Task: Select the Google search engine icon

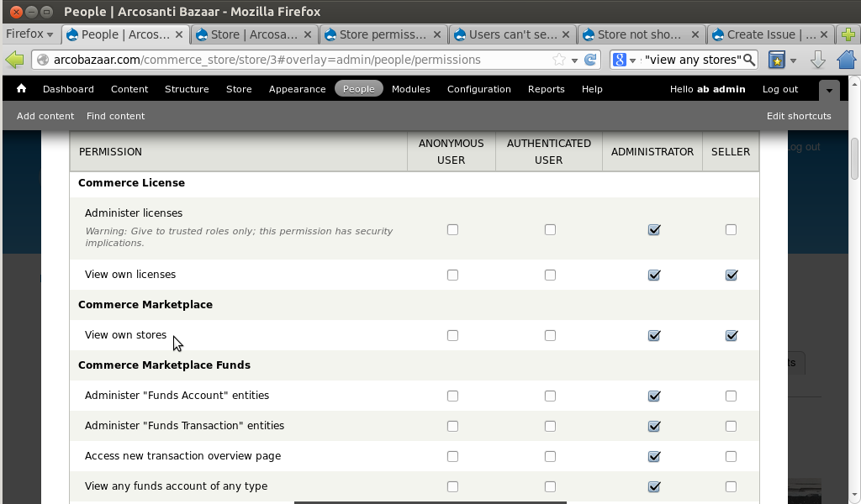Action: 618,60
